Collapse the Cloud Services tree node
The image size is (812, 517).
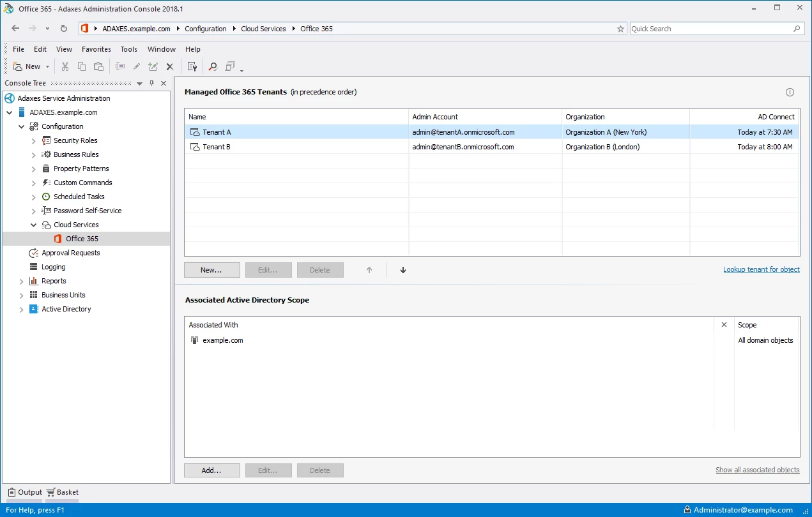point(34,225)
